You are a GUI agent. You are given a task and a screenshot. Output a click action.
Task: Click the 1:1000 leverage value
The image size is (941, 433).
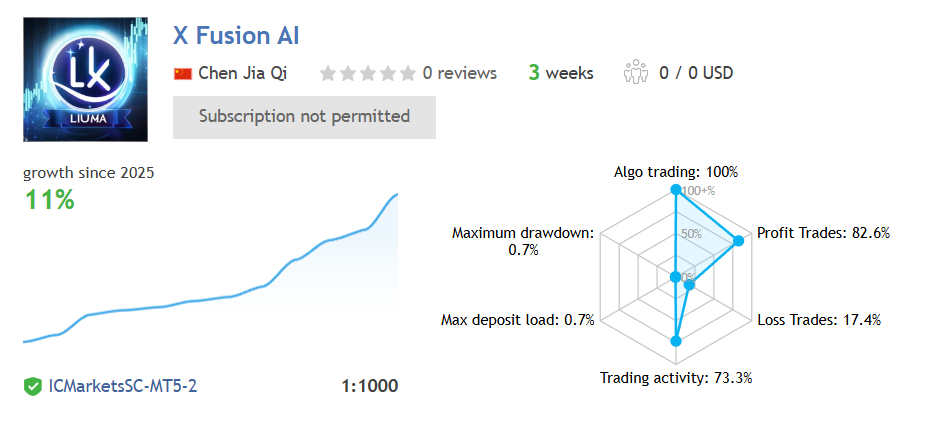[369, 385]
